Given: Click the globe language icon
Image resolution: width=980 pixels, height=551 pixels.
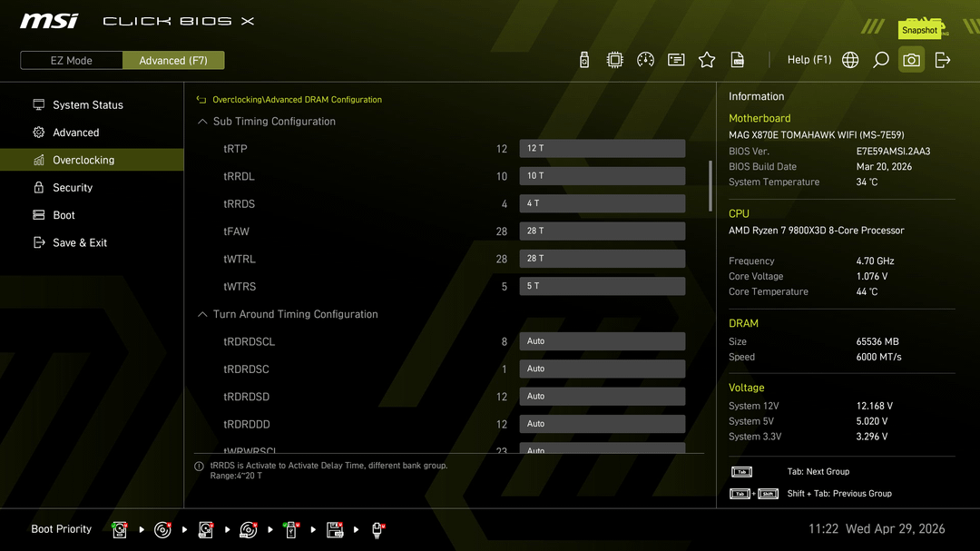Looking at the screenshot, I should [850, 60].
